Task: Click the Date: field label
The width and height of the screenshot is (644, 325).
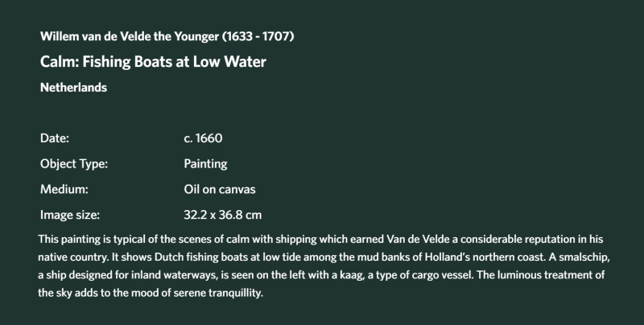Action: point(55,138)
